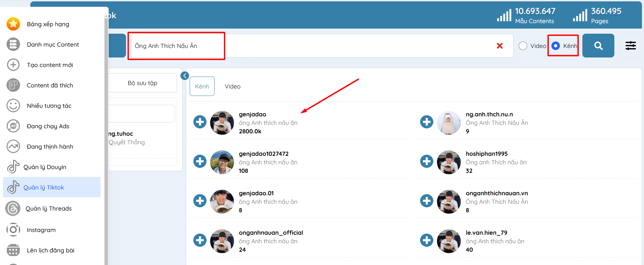Click the genjadao.01 avatar thumbnail
The height and width of the screenshot is (265, 644).
[x=222, y=201]
